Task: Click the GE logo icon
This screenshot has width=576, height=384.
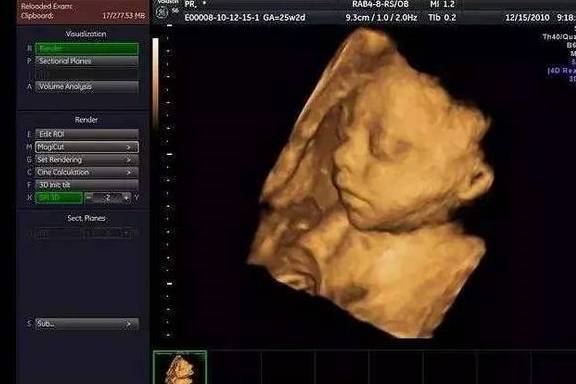Action: coord(162,13)
